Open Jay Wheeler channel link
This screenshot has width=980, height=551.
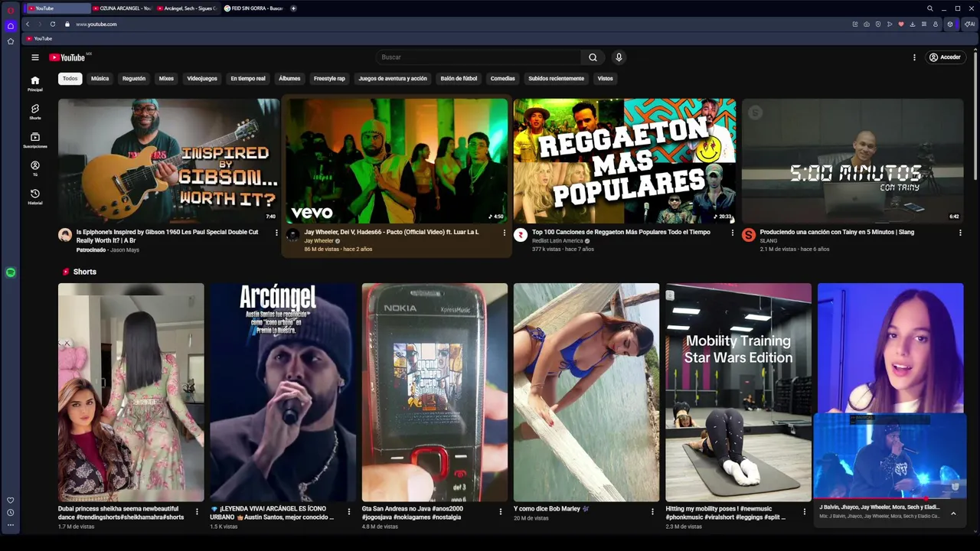coord(319,241)
